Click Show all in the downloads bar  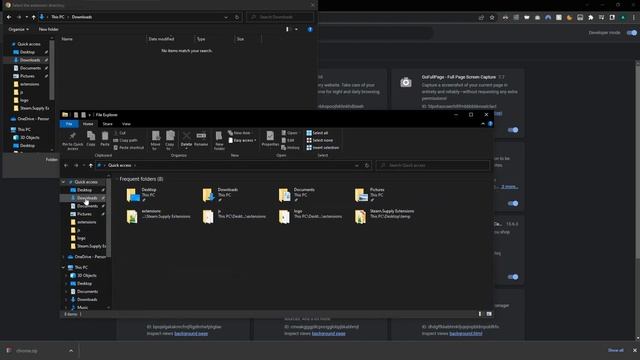616,351
